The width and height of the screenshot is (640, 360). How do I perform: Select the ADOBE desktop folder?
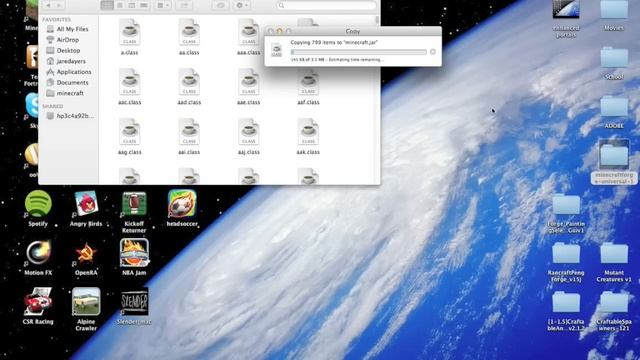tap(614, 107)
